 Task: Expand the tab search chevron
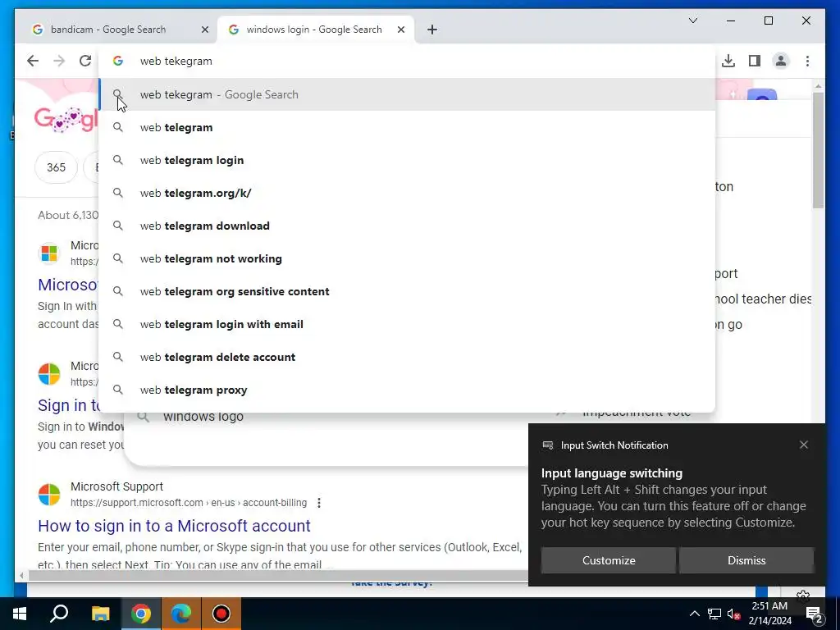692,21
